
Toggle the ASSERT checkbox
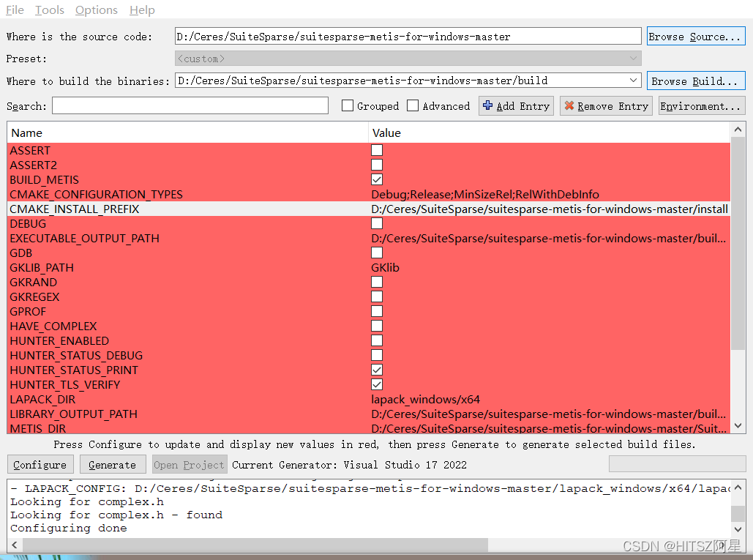[x=377, y=150]
